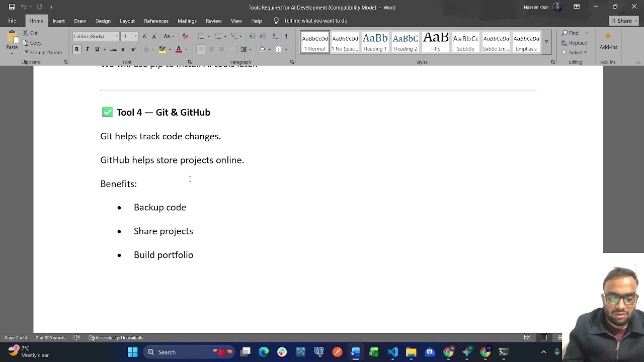Click the numbering list icon
Screen dimensions: 644x362
coord(217,36)
